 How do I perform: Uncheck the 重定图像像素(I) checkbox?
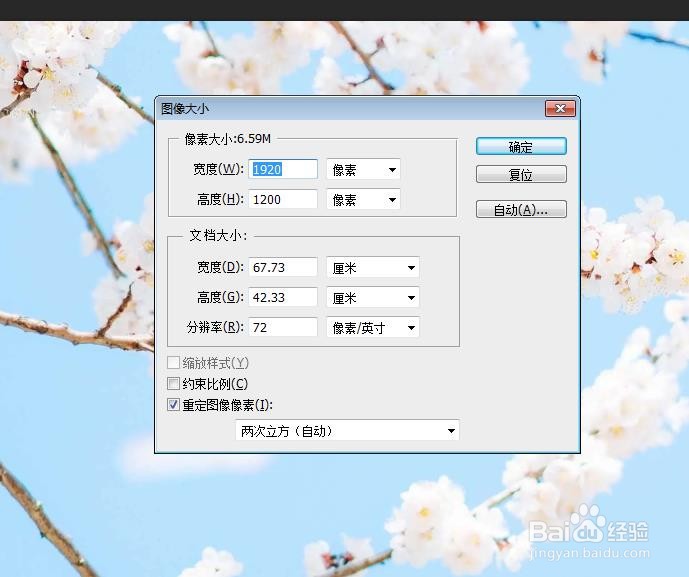(173, 405)
